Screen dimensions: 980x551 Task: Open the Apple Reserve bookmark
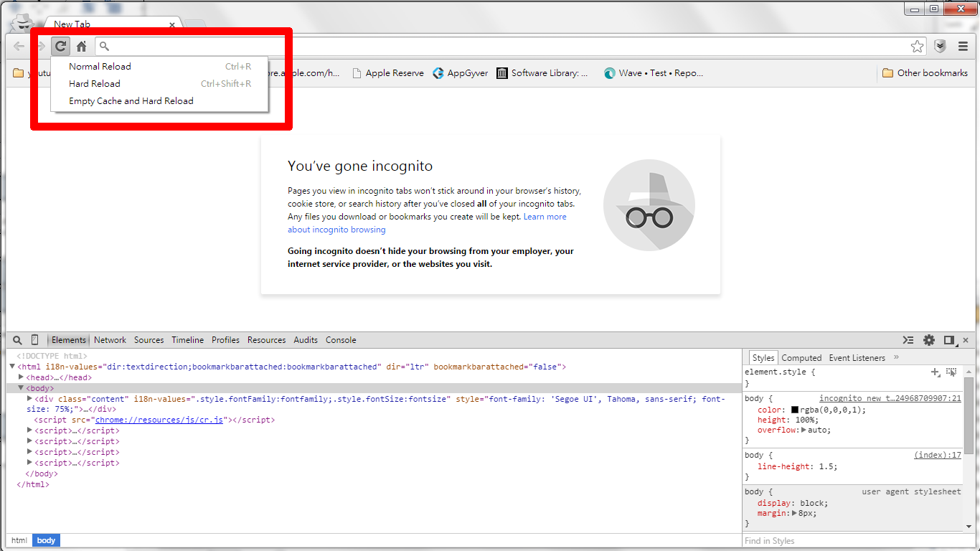(x=388, y=73)
